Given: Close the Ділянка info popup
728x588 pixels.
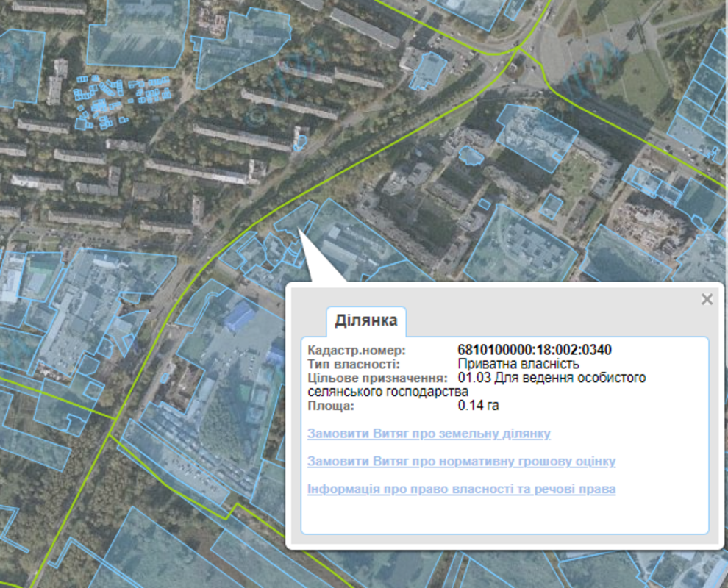Looking at the screenshot, I should (707, 299).
